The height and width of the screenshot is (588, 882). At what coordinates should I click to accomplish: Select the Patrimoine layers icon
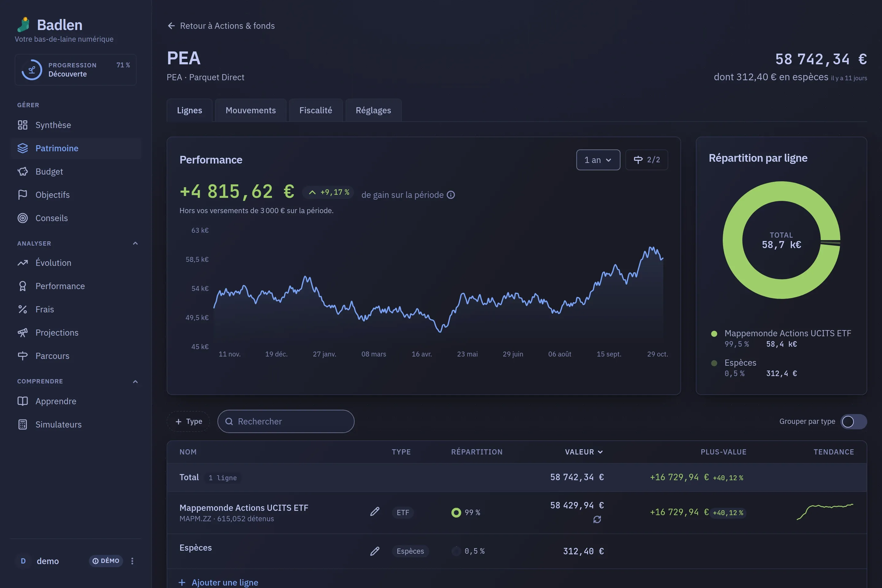coord(22,148)
